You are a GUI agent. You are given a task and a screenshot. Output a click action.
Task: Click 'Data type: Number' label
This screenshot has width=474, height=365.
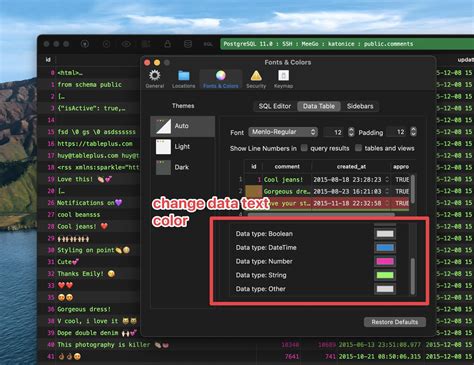264,261
